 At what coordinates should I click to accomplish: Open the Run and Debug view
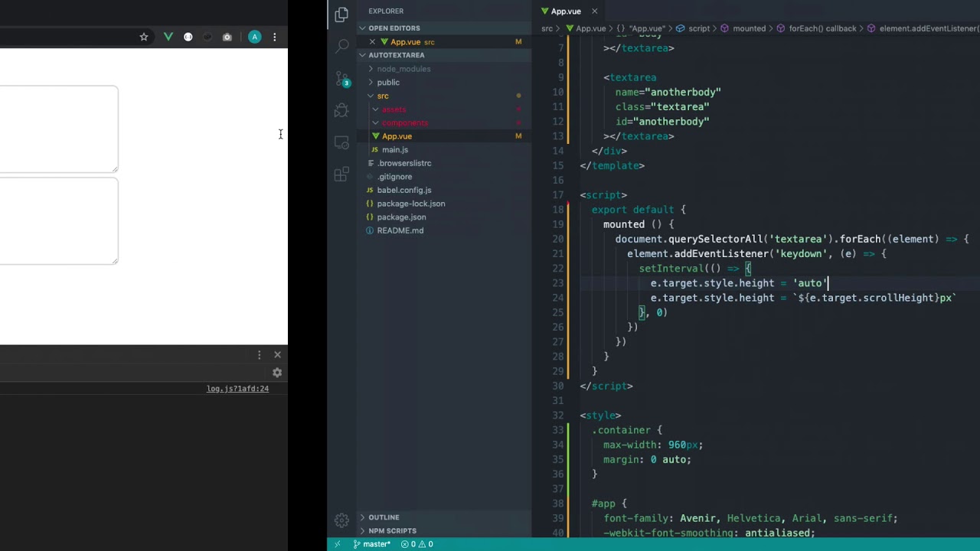tap(341, 111)
